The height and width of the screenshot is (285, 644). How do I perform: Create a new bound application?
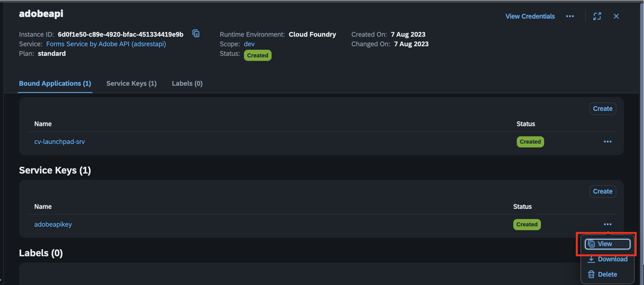[603, 109]
